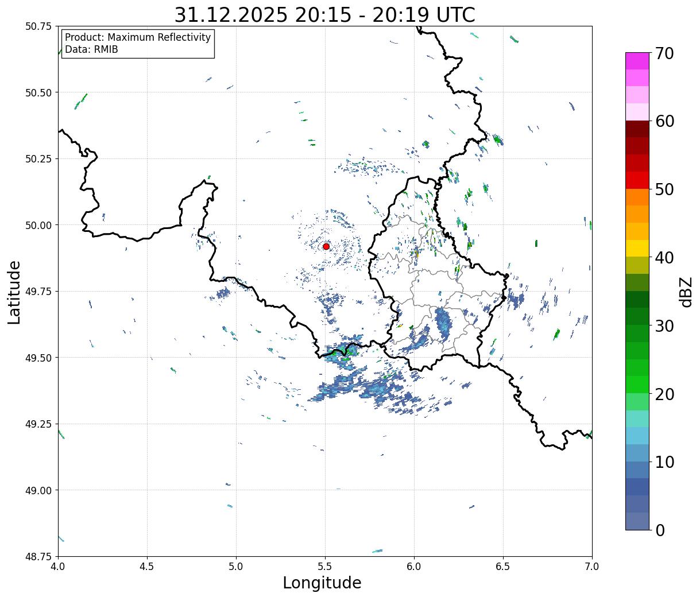This screenshot has width=700, height=597.
Task: Click the 'Latitude' axis label
Action: tap(14, 292)
